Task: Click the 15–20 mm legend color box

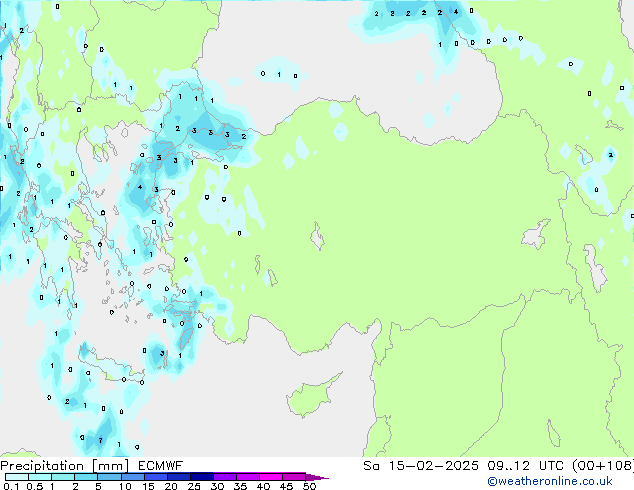Action: 156,477
